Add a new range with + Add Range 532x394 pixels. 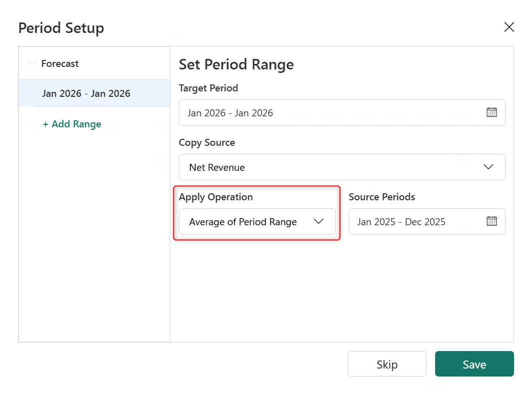(x=72, y=124)
